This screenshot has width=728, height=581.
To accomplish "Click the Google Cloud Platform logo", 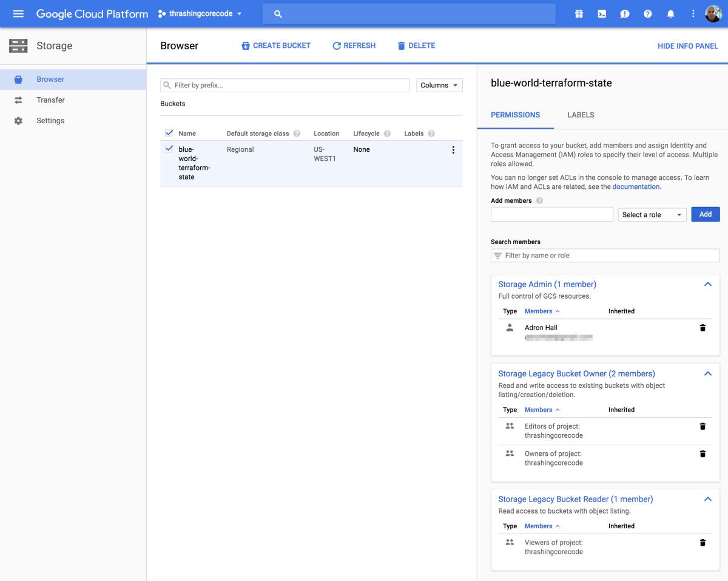I will [x=92, y=13].
